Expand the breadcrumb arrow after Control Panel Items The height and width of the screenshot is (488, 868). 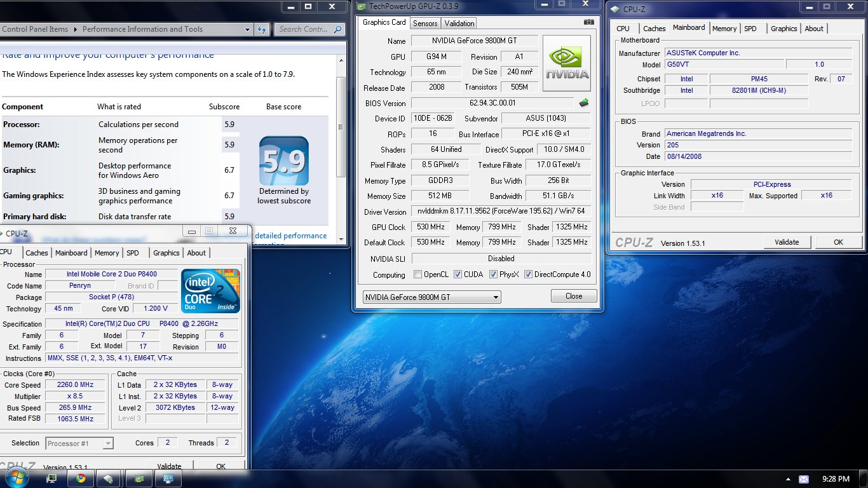[x=75, y=29]
